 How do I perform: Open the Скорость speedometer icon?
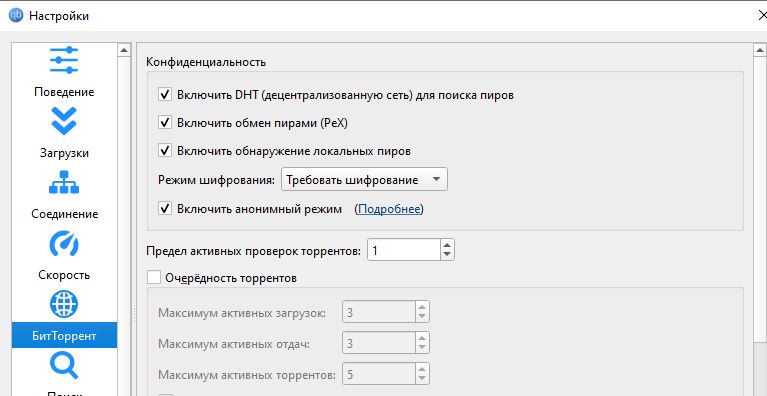(x=64, y=243)
